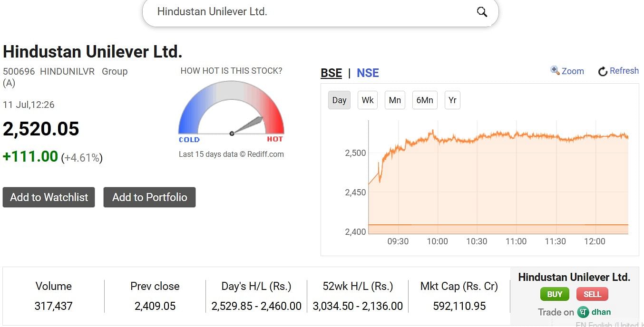Image resolution: width=644 pixels, height=327 pixels.
Task: Select the 6Mn chart range
Action: pos(425,100)
